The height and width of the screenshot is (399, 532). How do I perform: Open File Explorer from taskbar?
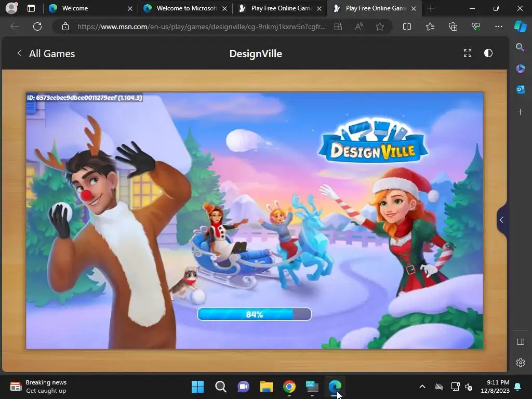tap(267, 387)
